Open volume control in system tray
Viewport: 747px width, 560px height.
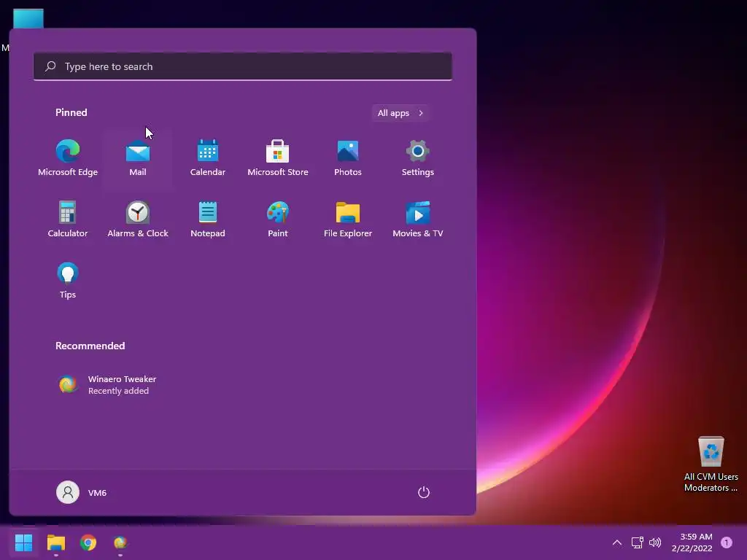(x=655, y=542)
